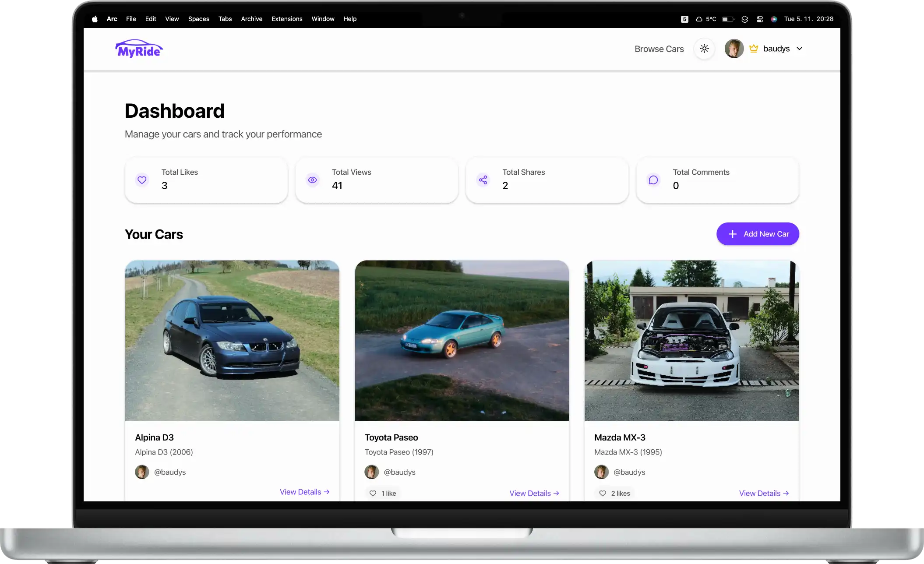Toggle the 2 likes heart on Mazda MX-3

[603, 493]
